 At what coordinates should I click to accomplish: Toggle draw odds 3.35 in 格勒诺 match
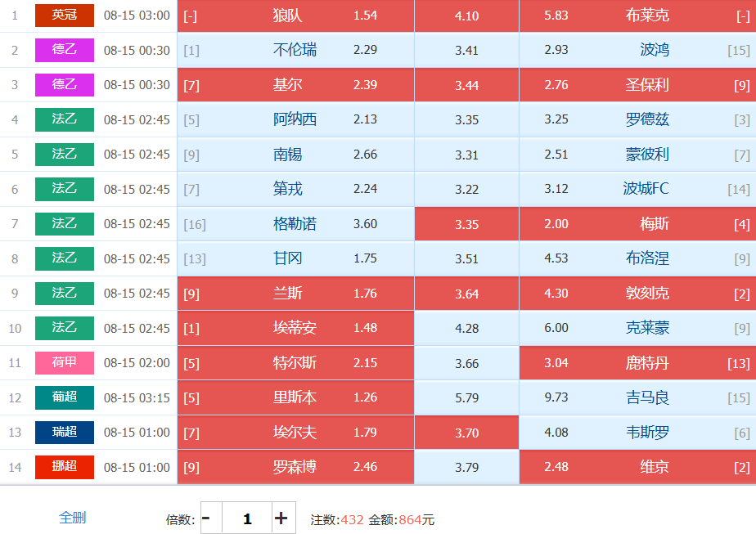[x=466, y=223]
